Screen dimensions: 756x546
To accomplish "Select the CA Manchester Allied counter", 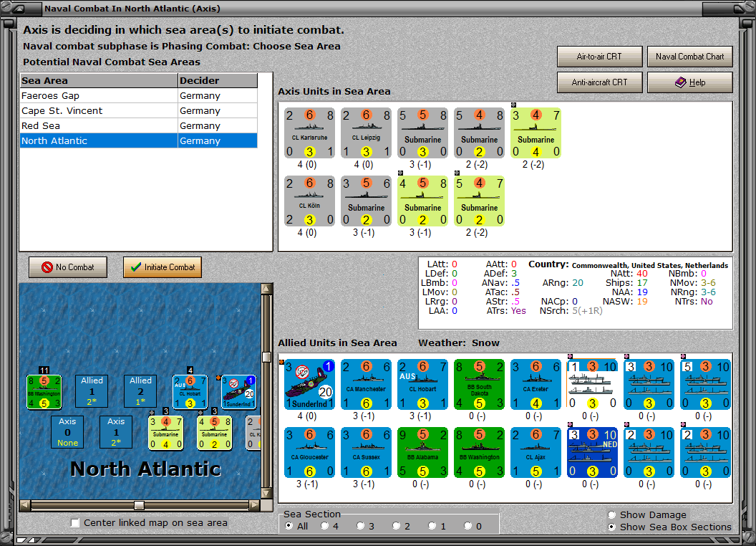I will tap(366, 384).
